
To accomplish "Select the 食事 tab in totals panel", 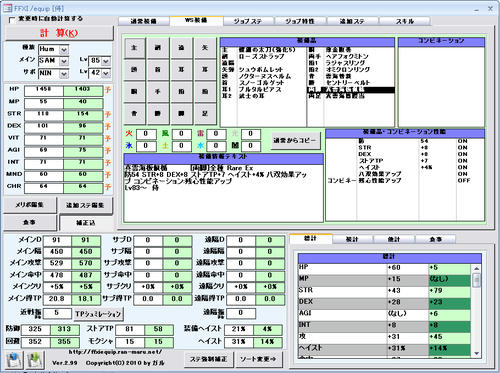I will (436, 239).
